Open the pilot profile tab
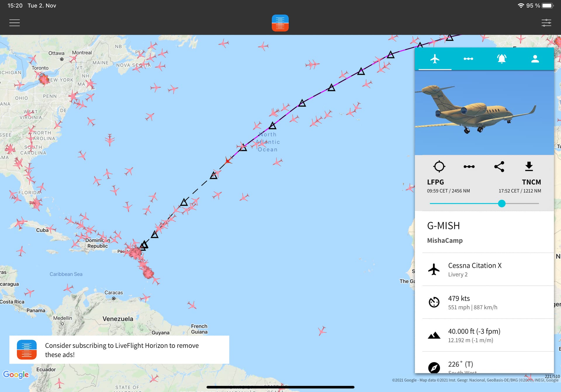 [535, 59]
